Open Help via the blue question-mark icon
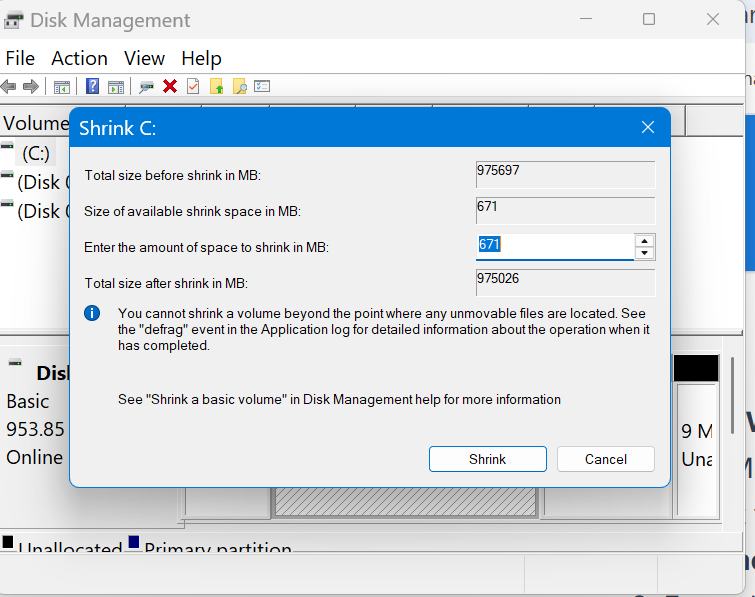Image resolution: width=755 pixels, height=597 pixels. [x=92, y=86]
